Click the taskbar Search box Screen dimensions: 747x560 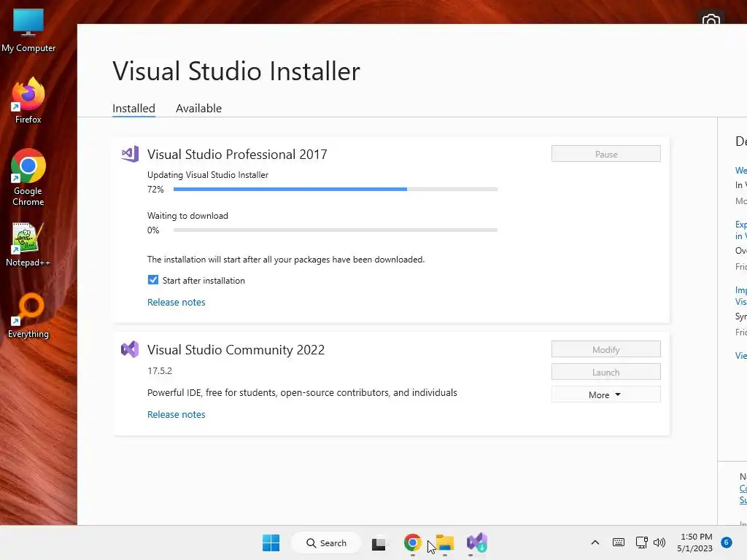pos(326,542)
